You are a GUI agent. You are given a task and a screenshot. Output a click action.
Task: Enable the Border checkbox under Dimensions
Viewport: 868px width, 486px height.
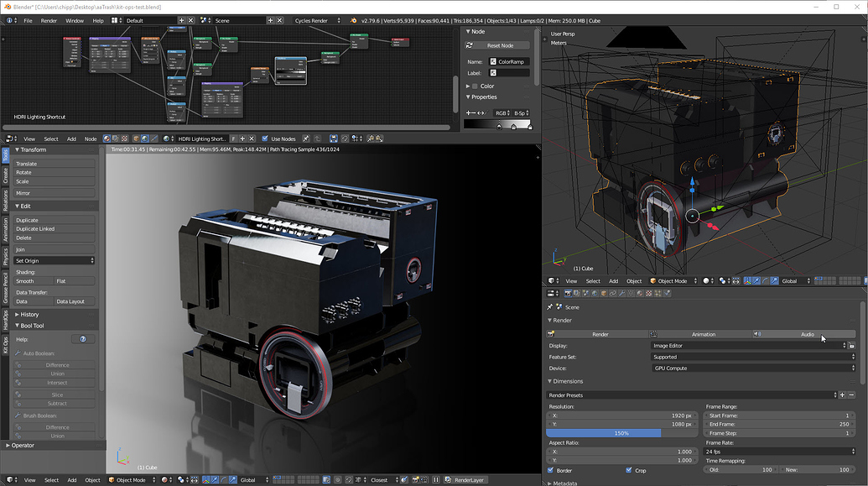[548, 470]
